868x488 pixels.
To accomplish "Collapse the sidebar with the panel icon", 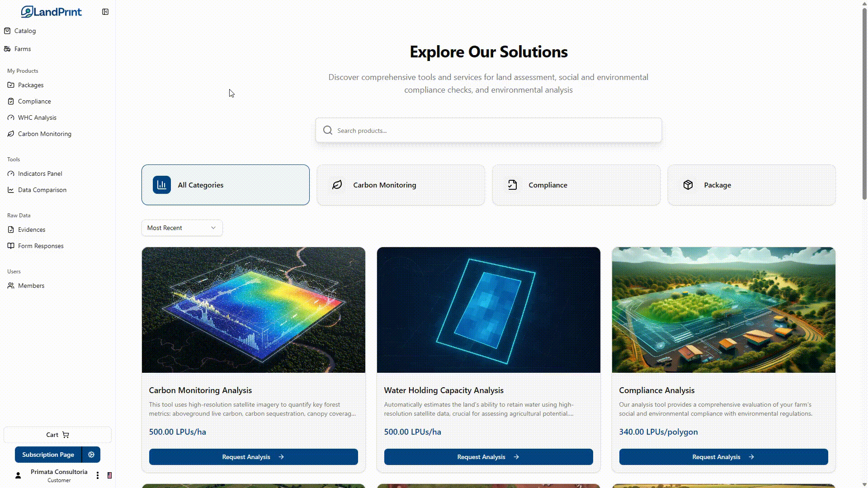I will pos(105,12).
